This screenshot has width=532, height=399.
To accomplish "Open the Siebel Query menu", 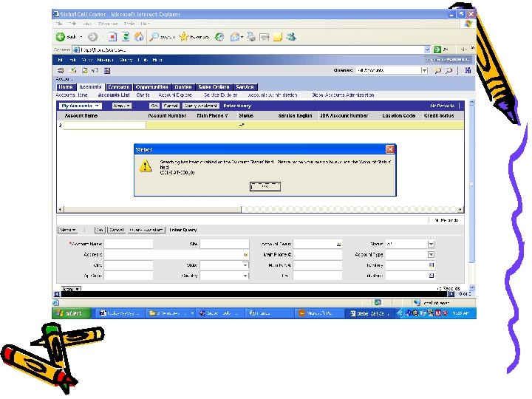I will point(126,60).
